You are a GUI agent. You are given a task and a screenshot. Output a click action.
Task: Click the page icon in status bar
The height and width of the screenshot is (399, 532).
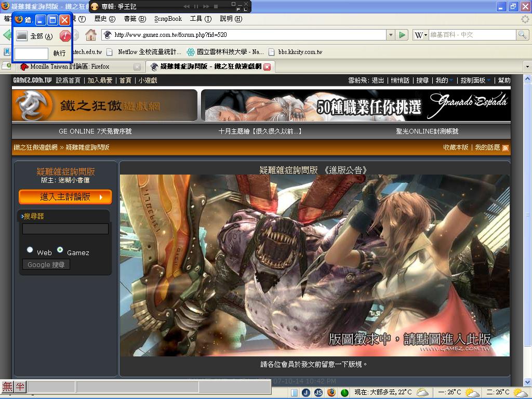click(294, 393)
